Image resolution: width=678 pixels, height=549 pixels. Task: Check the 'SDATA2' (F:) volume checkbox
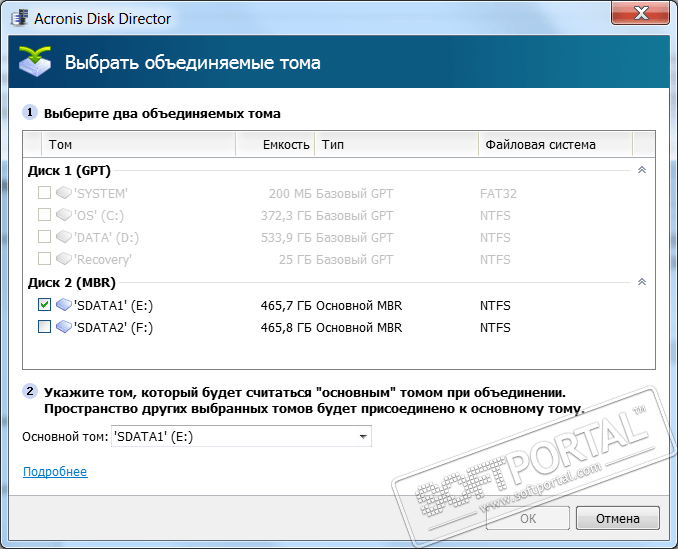[x=44, y=327]
